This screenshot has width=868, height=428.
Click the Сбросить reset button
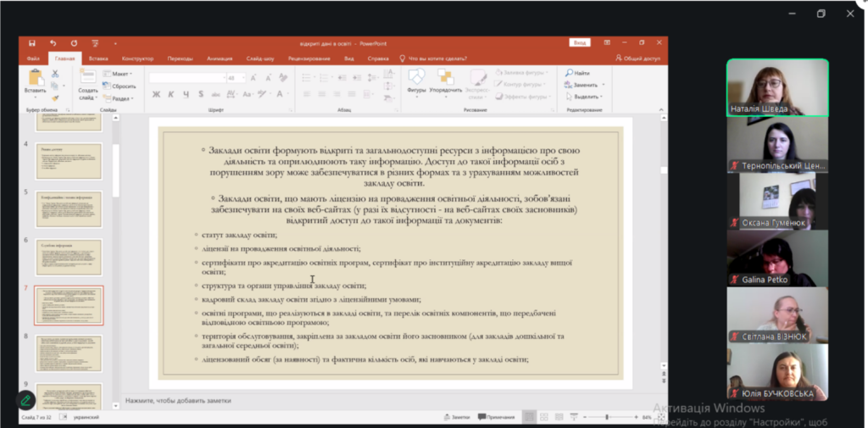coord(122,86)
